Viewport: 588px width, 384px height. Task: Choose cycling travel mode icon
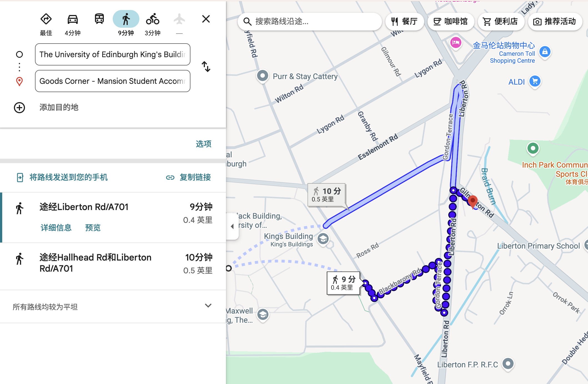pyautogui.click(x=152, y=19)
